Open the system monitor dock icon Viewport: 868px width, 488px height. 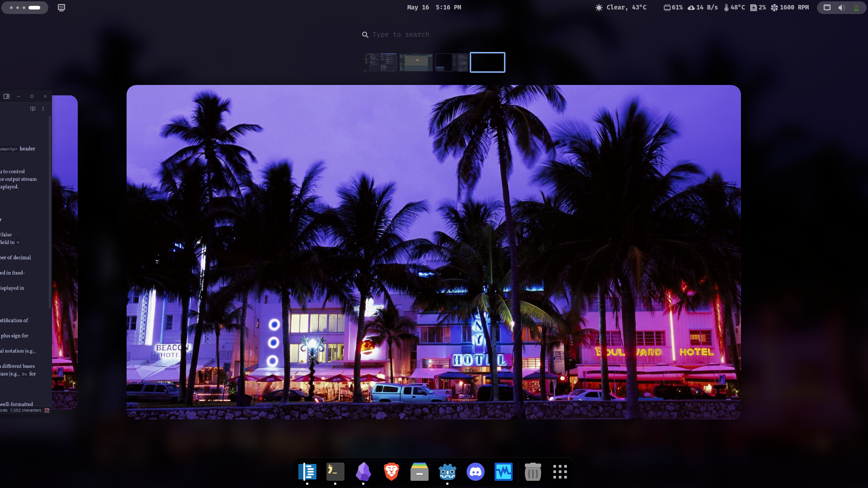click(503, 472)
